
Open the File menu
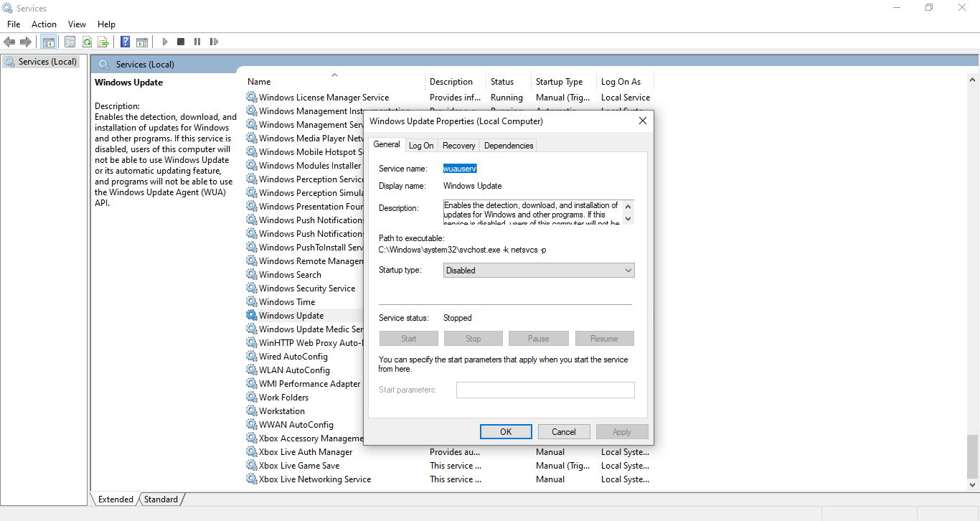pyautogui.click(x=14, y=24)
